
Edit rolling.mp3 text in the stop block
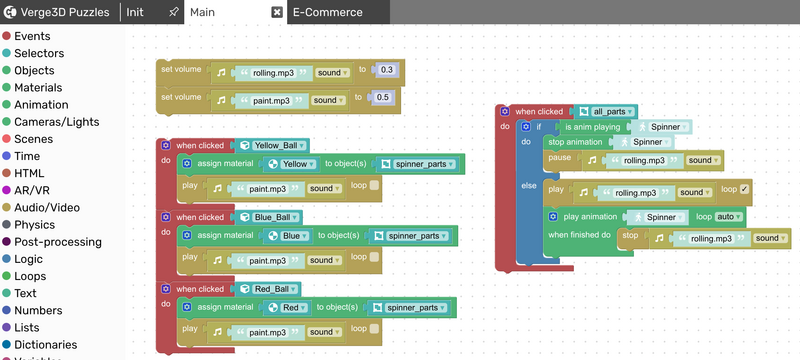pos(712,239)
